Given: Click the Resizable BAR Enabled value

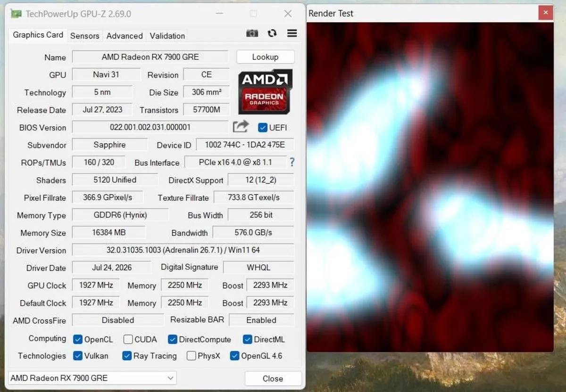Looking at the screenshot, I should [261, 320].
